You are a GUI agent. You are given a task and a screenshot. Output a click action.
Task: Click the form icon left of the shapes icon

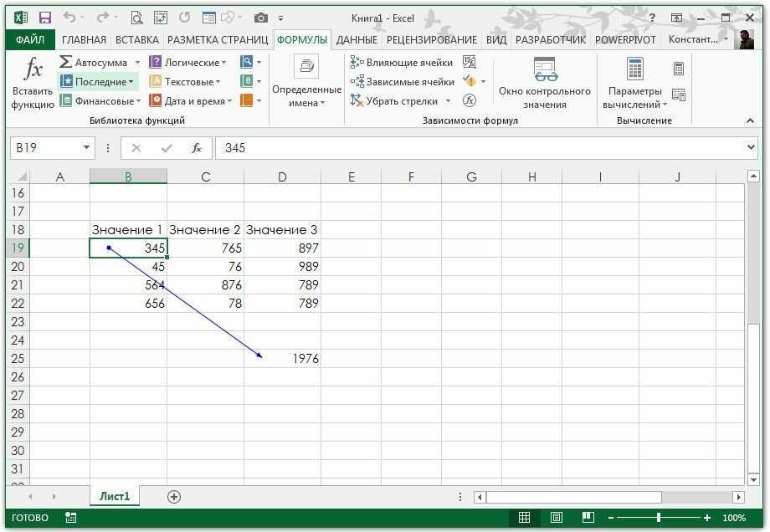[x=208, y=18]
